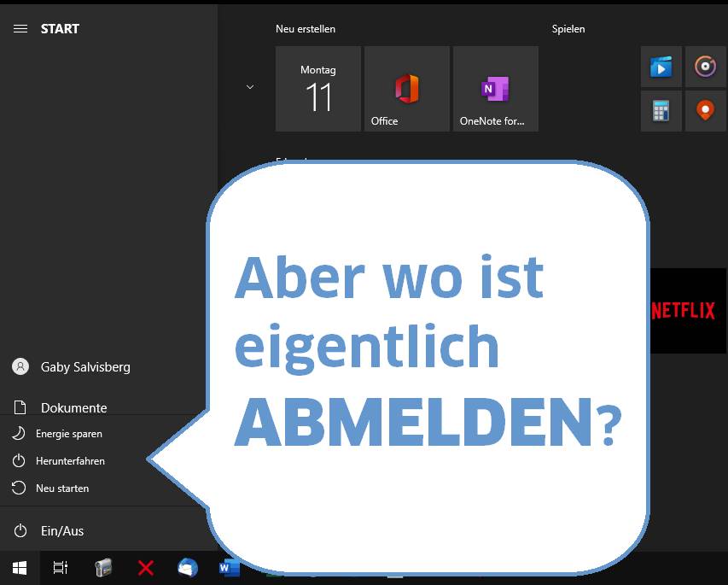Click the restart arrow icon
The image size is (728, 585).
click(x=19, y=488)
